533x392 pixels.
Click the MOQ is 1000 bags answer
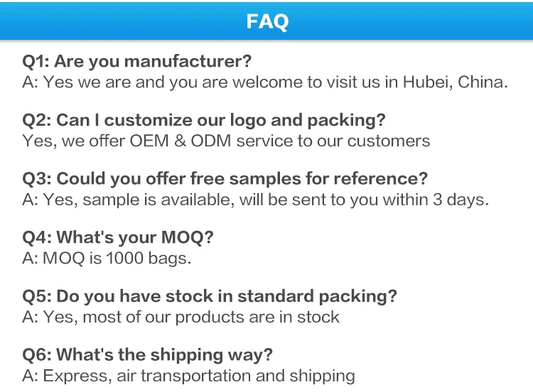[107, 258]
